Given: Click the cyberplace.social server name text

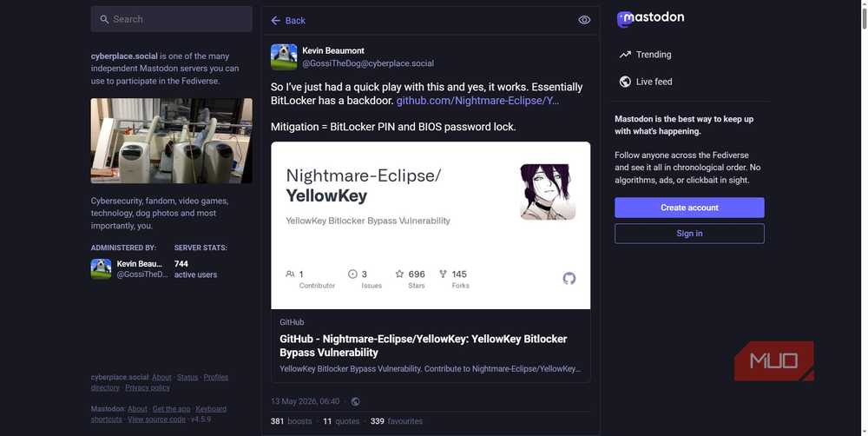Looking at the screenshot, I should [x=124, y=56].
